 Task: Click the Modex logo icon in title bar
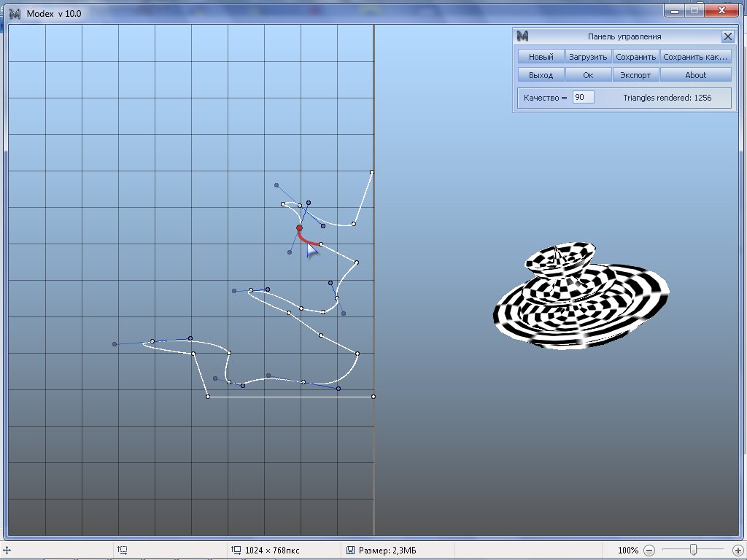pos(15,13)
